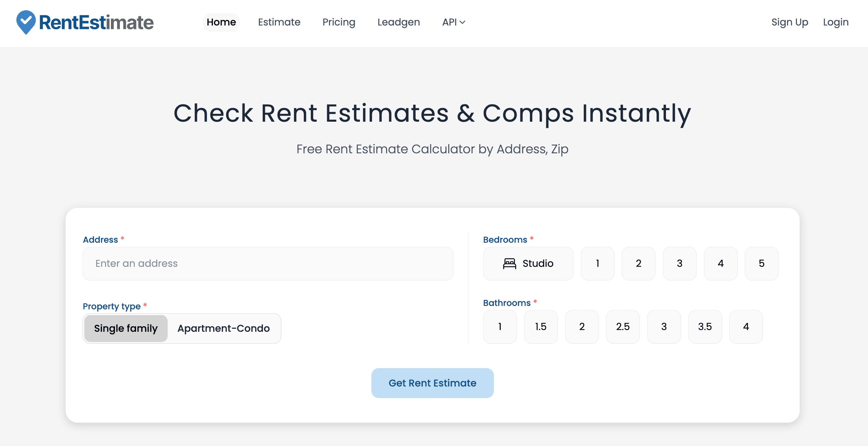Select 5 bedrooms

coord(761,263)
